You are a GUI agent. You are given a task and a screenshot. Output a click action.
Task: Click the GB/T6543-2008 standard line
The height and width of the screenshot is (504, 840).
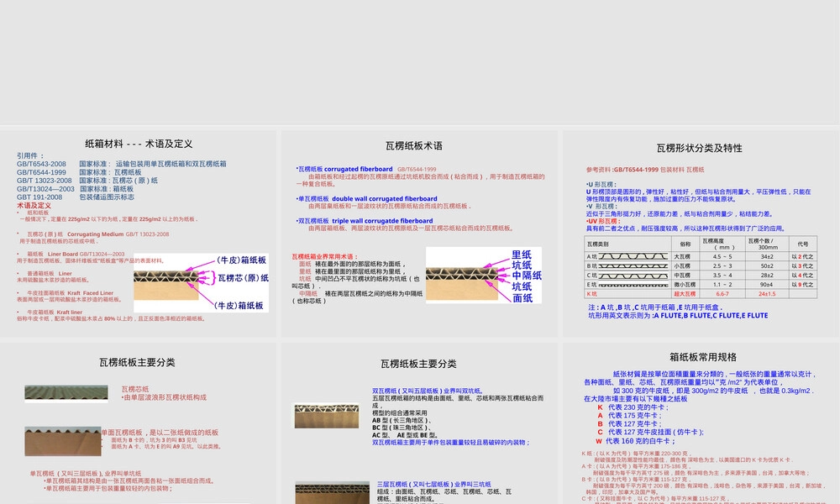point(122,164)
